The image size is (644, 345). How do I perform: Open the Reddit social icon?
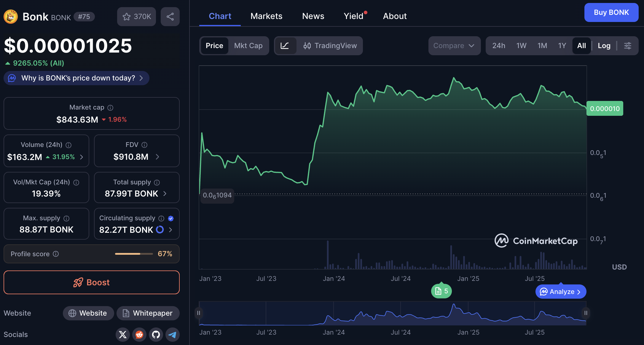click(x=139, y=335)
